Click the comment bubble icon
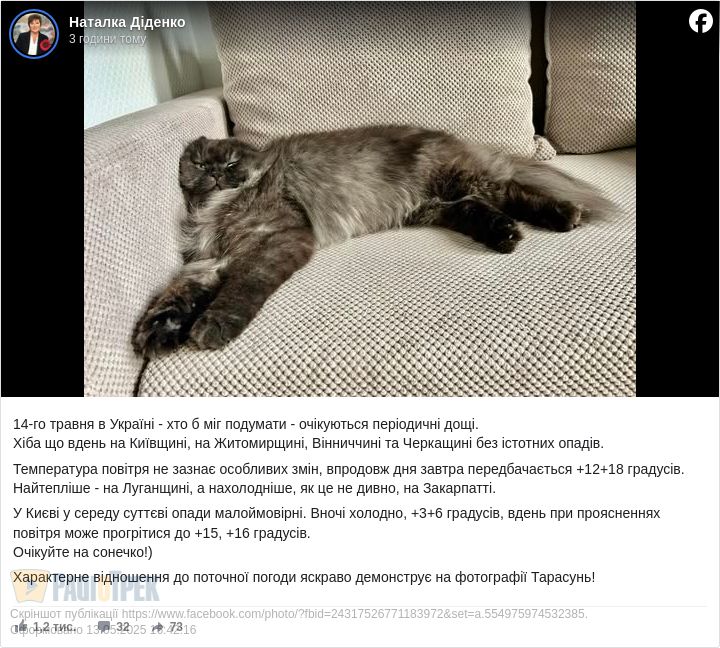The image size is (720, 648). pos(104,626)
